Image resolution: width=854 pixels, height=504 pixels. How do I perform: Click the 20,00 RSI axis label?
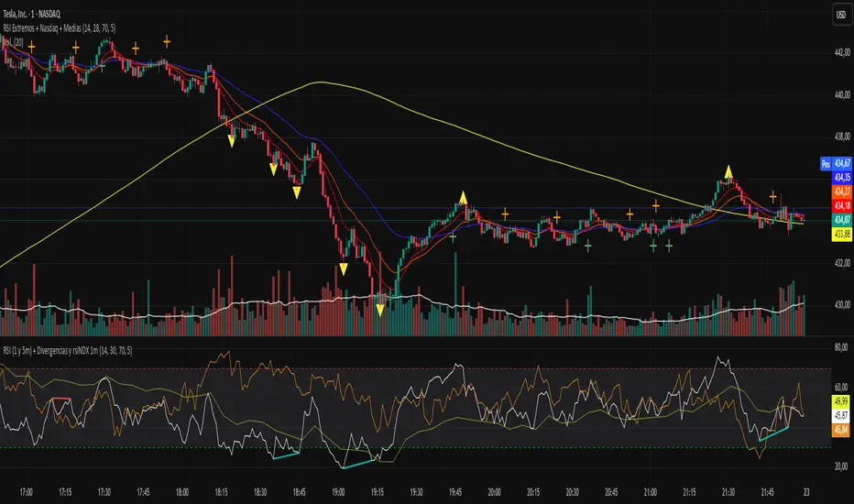click(x=841, y=466)
